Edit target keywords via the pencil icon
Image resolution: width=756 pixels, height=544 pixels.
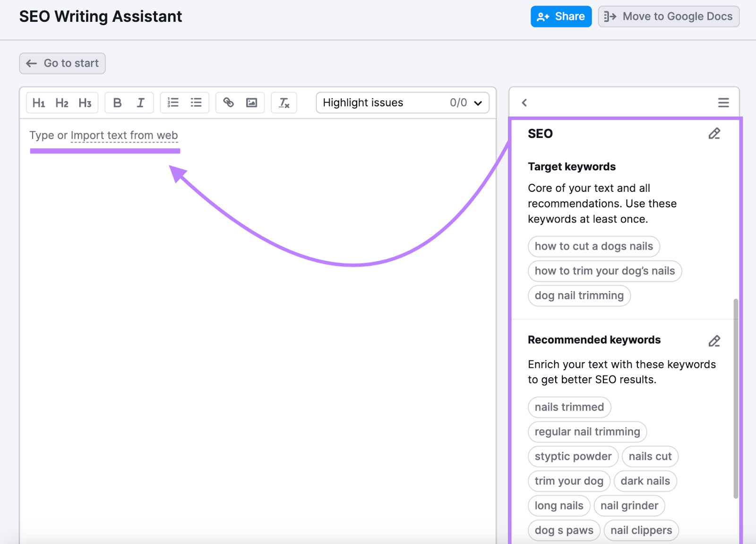coord(714,134)
